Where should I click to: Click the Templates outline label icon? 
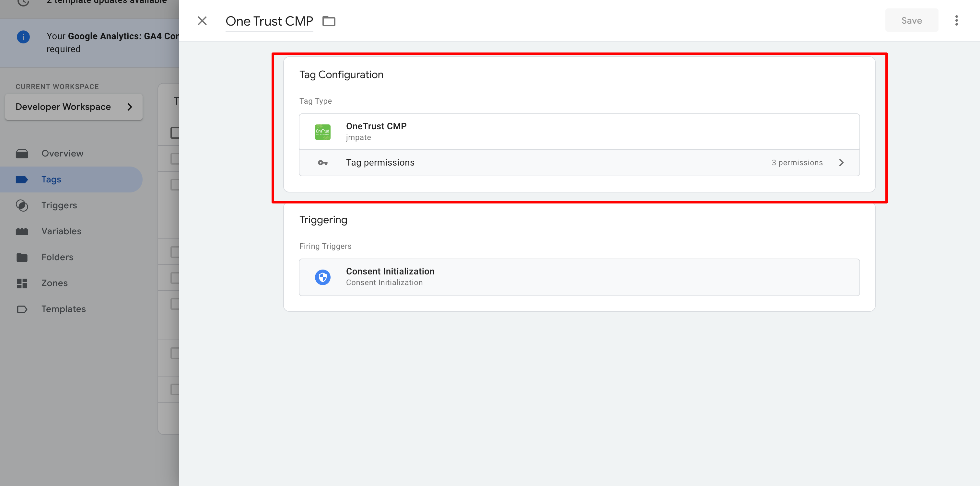pyautogui.click(x=22, y=309)
